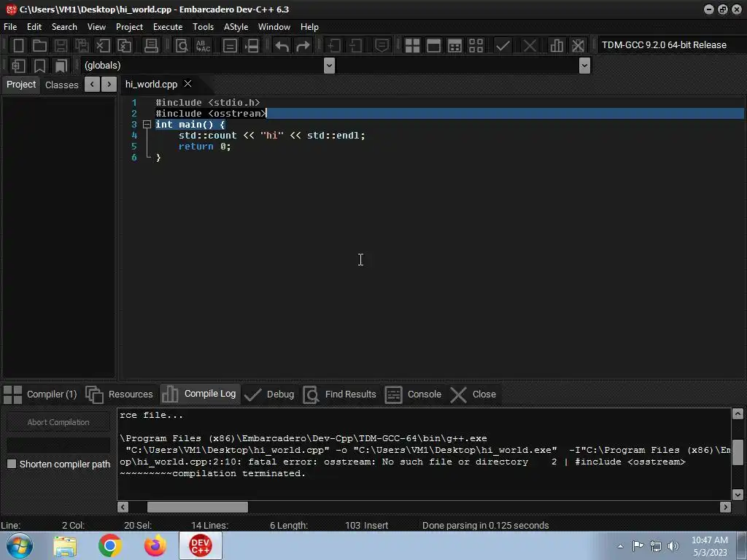Open the Search menu
This screenshot has width=747, height=560.
[x=64, y=27]
